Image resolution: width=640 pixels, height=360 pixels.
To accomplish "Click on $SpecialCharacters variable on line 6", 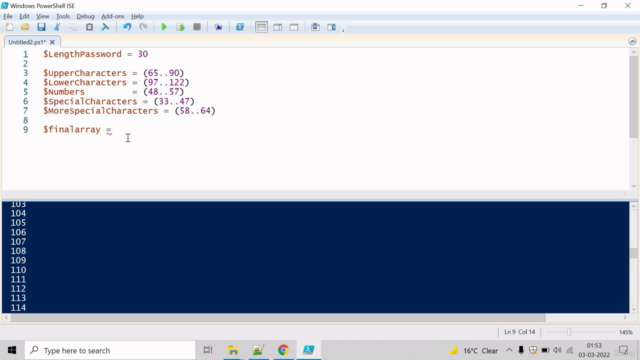I will (90, 101).
